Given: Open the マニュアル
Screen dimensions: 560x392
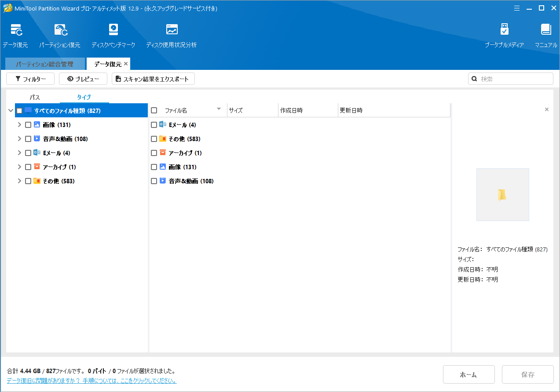Looking at the screenshot, I should tap(546, 36).
